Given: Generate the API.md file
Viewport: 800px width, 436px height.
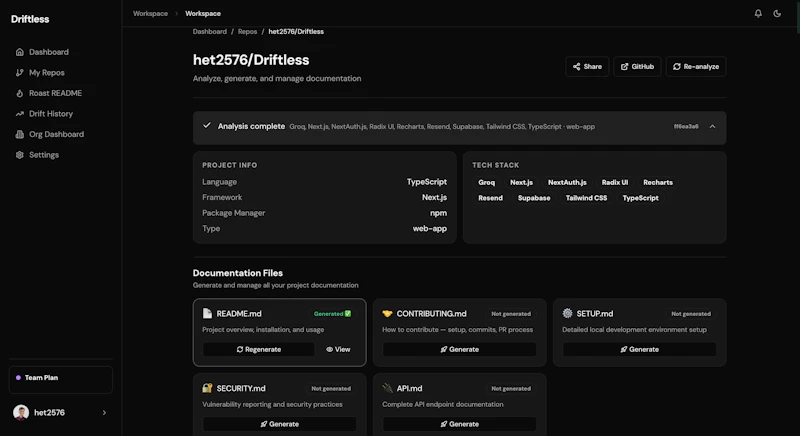Looking at the screenshot, I should (x=460, y=424).
